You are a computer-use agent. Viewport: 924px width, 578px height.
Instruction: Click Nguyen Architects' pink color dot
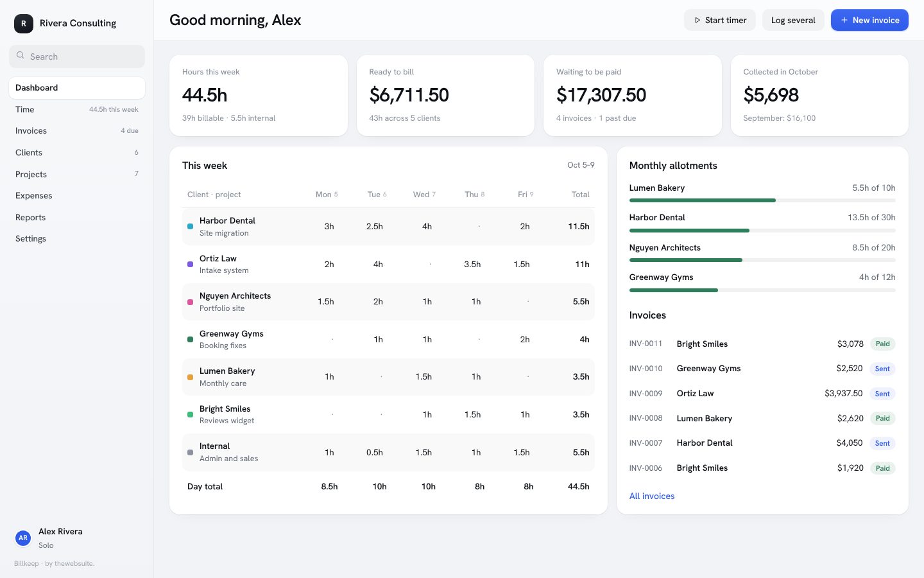click(x=190, y=302)
